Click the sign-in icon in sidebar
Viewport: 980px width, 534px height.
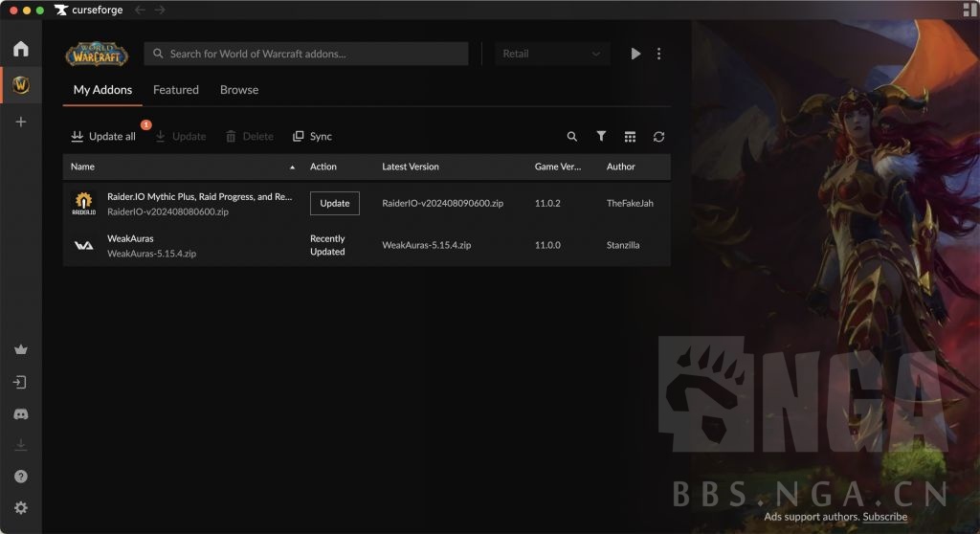[20, 383]
